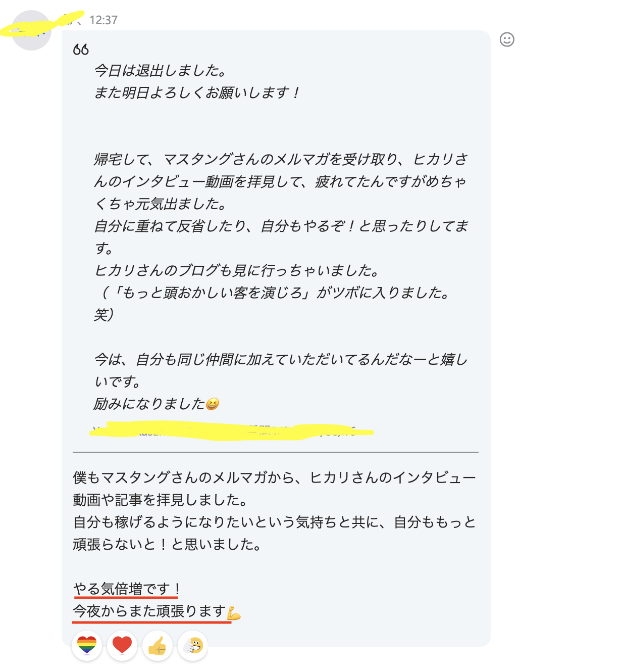The width and height of the screenshot is (623, 672).
Task: Click the quoted text 励みになりました
Action: [149, 404]
